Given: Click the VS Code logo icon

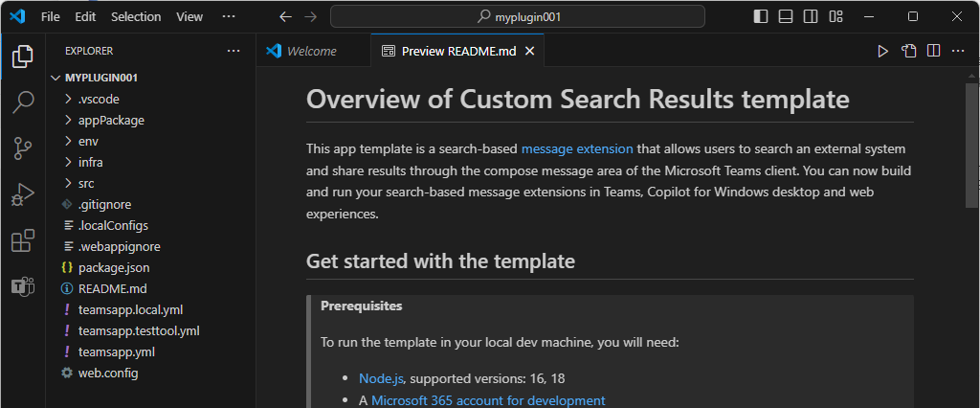Looking at the screenshot, I should click(x=17, y=16).
